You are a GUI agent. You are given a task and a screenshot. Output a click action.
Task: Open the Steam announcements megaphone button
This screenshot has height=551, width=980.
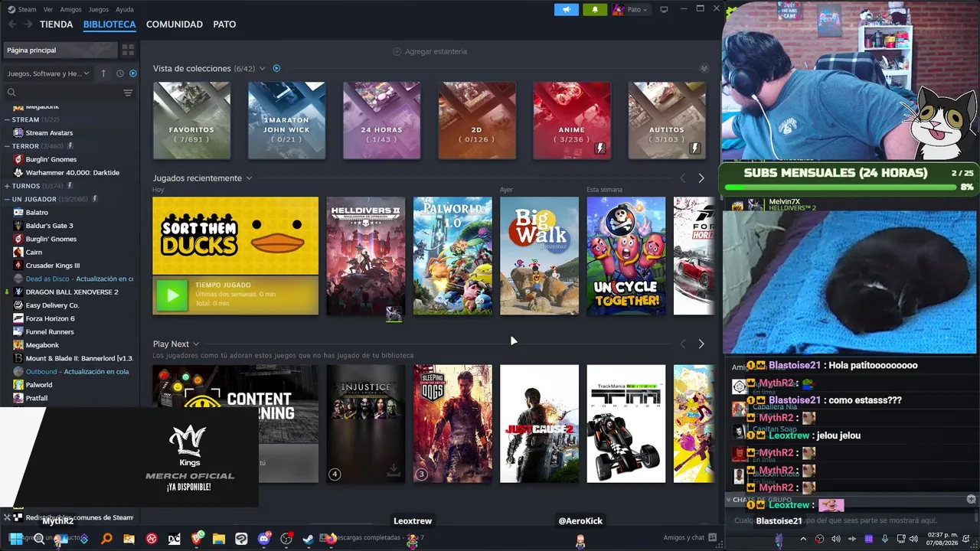[x=567, y=9]
